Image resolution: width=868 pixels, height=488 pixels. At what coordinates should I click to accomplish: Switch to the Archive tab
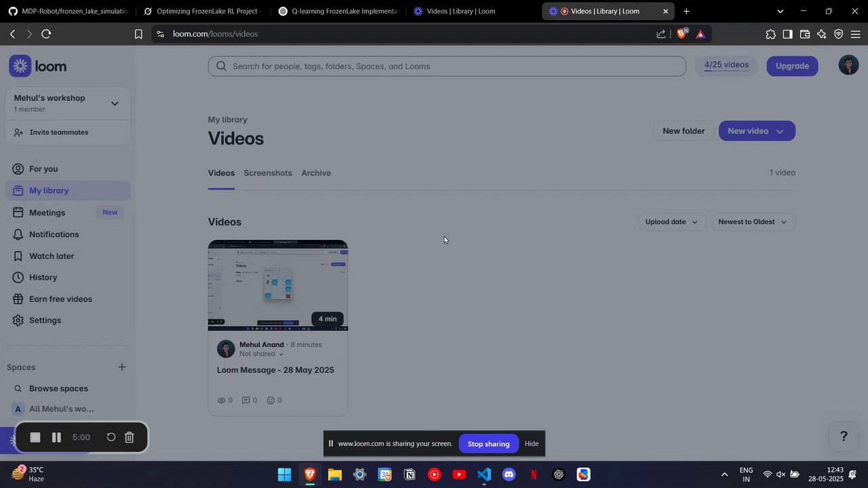316,173
